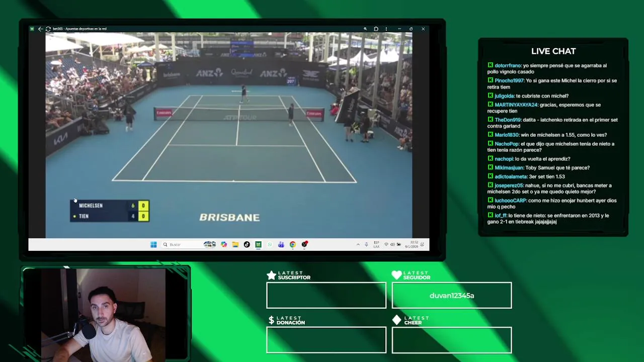
Task: Minimize the bet365 window
Action: (x=399, y=29)
